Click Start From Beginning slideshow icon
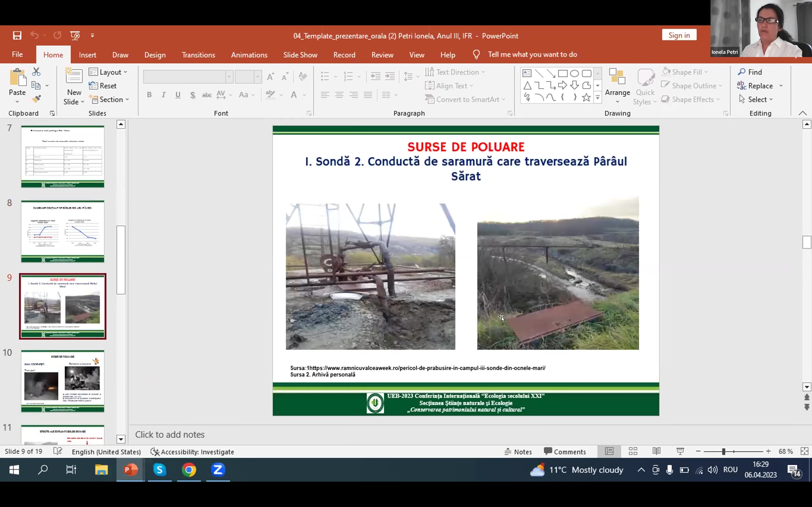Screen dimensions: 812x507 (x=75, y=35)
